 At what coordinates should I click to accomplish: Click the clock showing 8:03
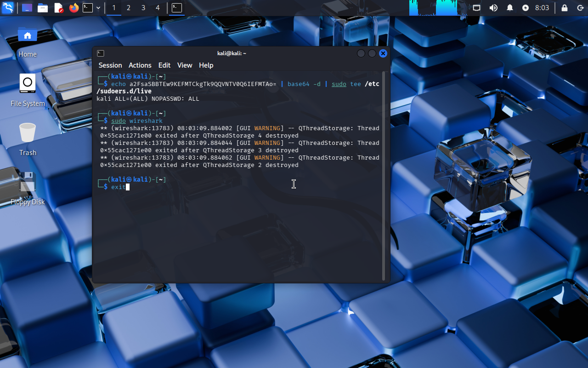tap(542, 8)
